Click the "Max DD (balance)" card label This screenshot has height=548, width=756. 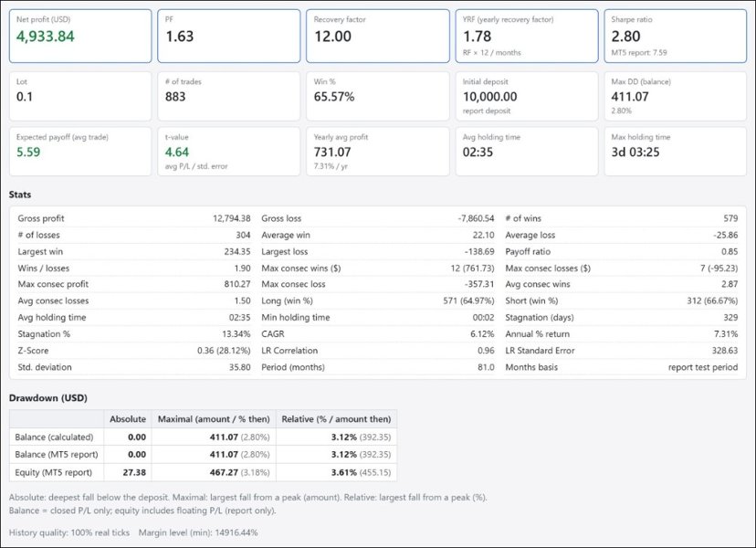pyautogui.click(x=641, y=82)
